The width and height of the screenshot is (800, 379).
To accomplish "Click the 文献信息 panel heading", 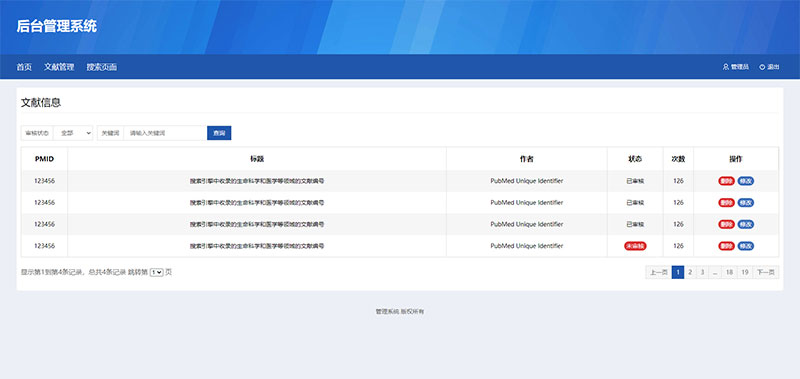I will click(41, 103).
